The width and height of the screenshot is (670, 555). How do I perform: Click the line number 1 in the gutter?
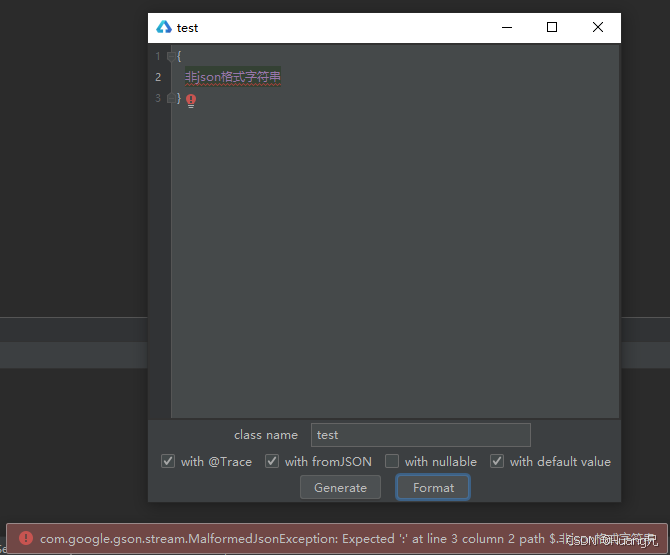pos(158,56)
